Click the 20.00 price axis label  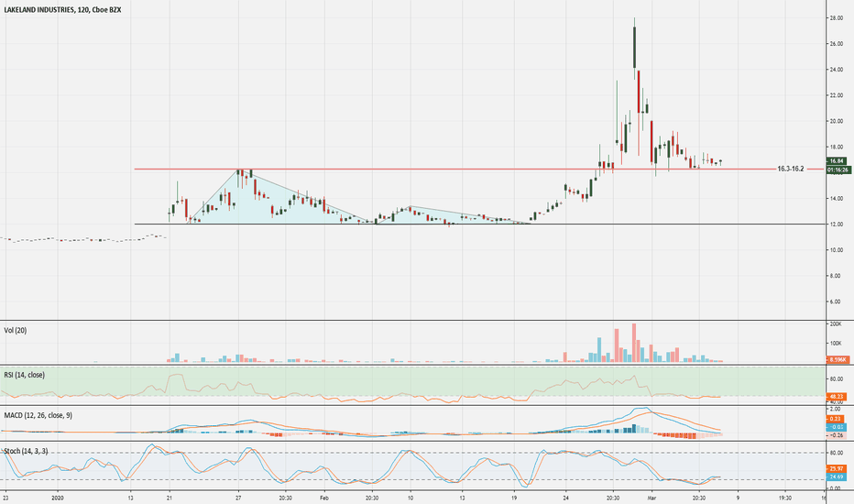[x=836, y=121]
